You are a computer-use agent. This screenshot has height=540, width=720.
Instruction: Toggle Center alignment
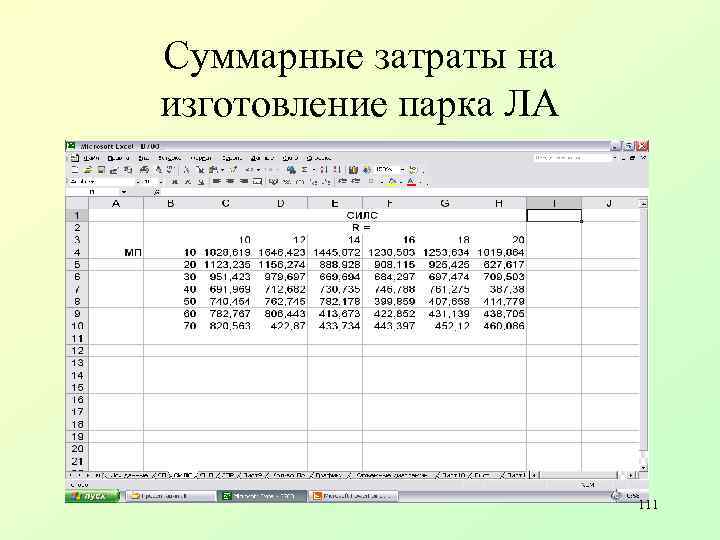[x=231, y=181]
